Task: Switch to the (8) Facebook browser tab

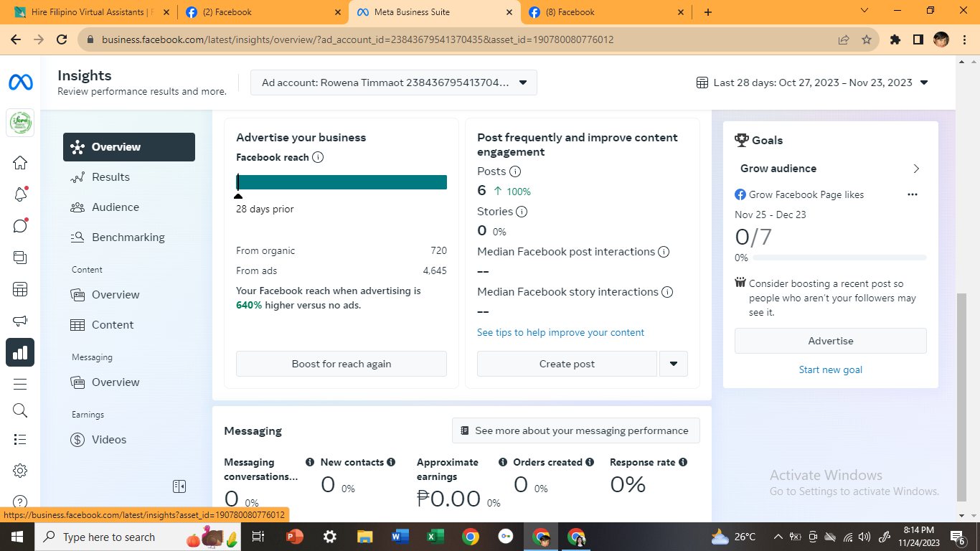Action: (605, 12)
